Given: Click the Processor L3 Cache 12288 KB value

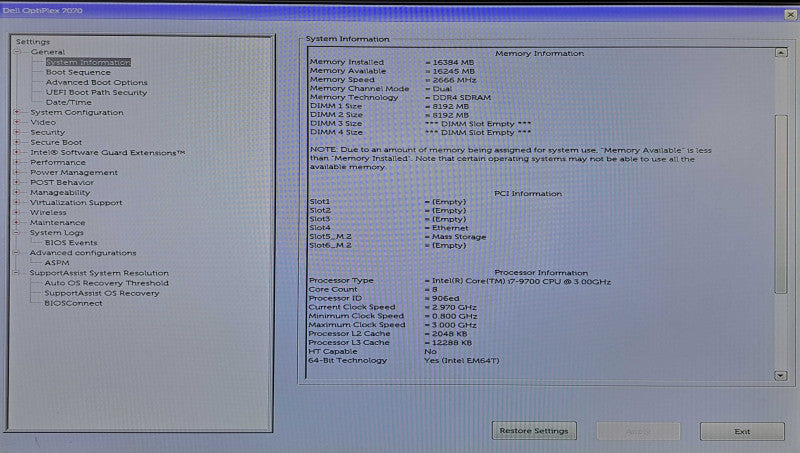Looking at the screenshot, I should tap(448, 343).
